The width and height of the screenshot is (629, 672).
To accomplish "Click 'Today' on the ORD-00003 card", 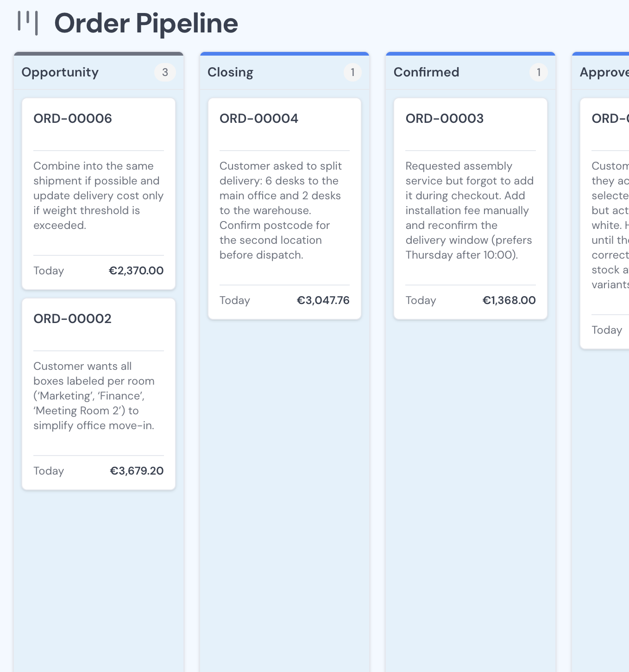I will (x=421, y=300).
